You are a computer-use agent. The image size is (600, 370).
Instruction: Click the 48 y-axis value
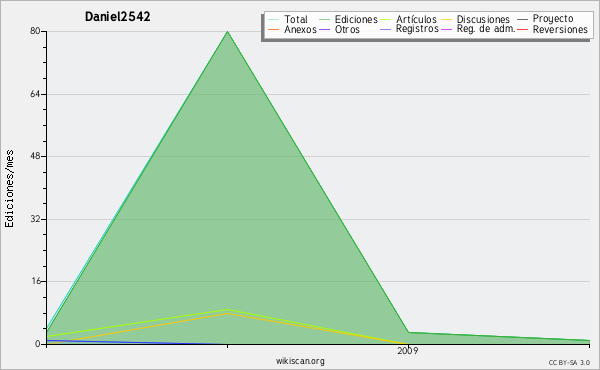point(35,156)
